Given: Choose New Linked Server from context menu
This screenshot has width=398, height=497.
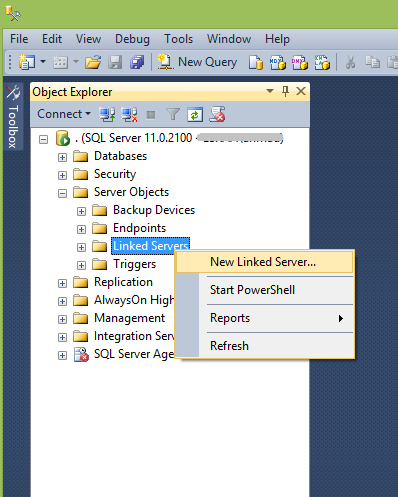Looking at the screenshot, I should pyautogui.click(x=264, y=262).
